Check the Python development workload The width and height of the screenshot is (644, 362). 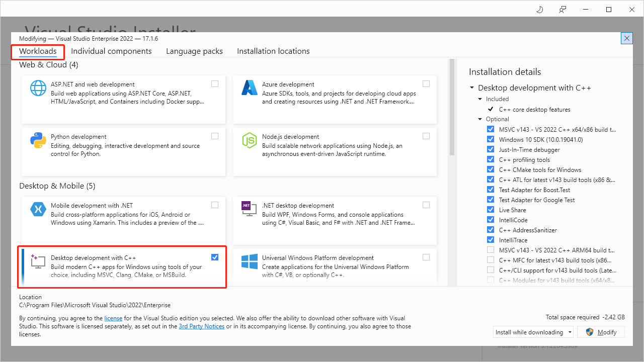click(x=215, y=136)
